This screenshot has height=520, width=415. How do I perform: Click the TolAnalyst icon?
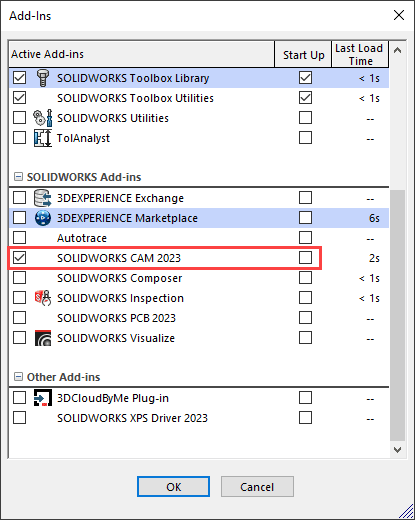click(x=43, y=138)
